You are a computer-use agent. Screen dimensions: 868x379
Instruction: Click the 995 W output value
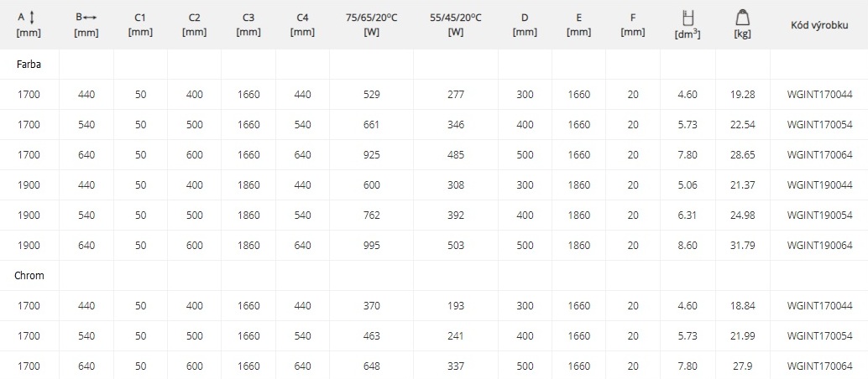(x=371, y=245)
